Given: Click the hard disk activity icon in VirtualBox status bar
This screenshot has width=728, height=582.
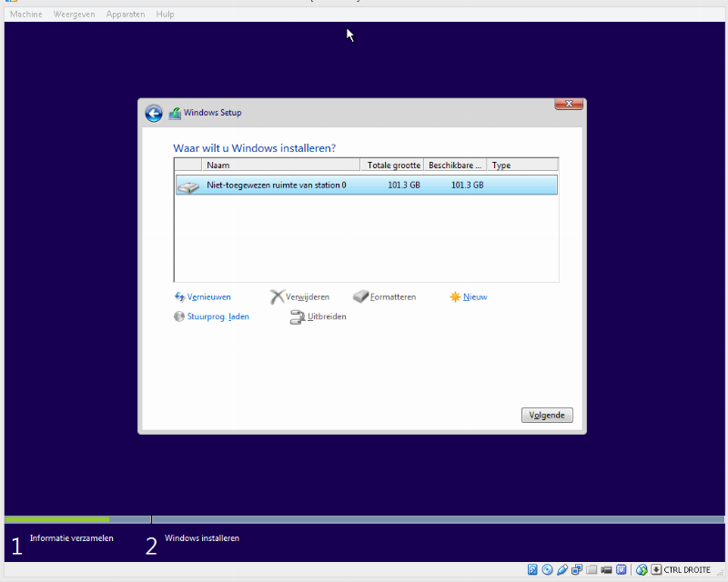Looking at the screenshot, I should coord(532,569).
